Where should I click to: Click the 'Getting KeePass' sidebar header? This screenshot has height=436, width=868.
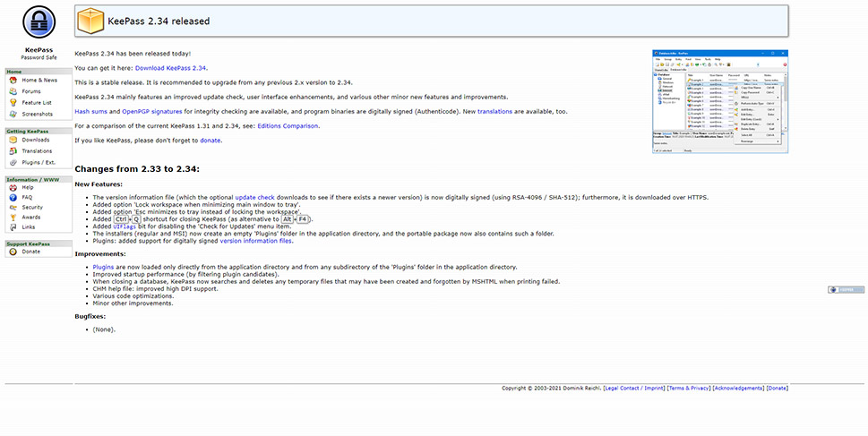[x=28, y=131]
